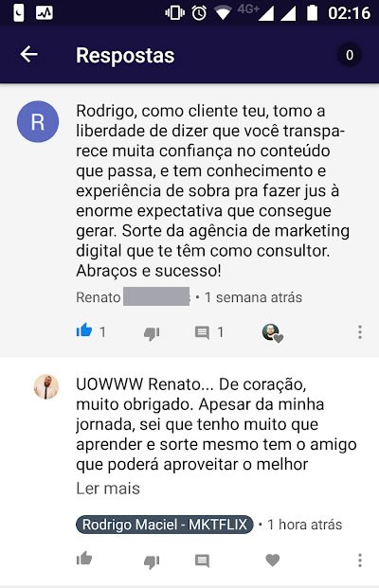This screenshot has height=588, width=379.
Task: Reply to Rodrigo's comment via speech icon
Action: (x=202, y=561)
